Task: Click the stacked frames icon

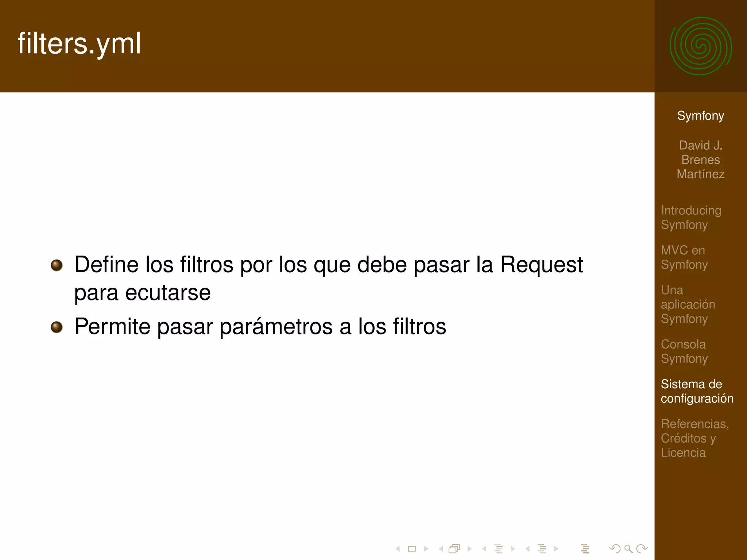Action: [454, 549]
